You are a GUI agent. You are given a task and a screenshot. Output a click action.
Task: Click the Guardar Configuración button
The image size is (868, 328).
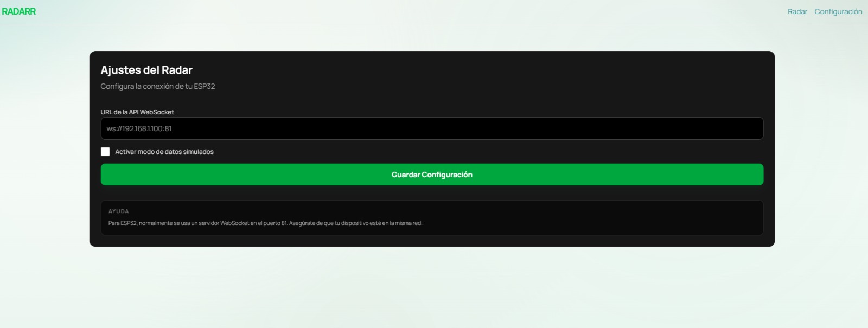tap(432, 175)
